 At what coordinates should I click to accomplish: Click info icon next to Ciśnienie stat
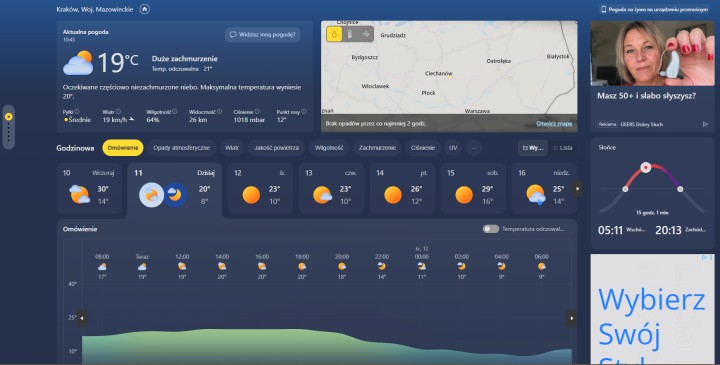pyautogui.click(x=257, y=112)
